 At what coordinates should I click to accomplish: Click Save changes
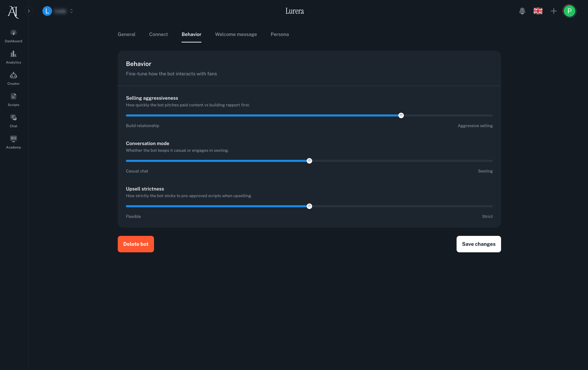point(478,244)
